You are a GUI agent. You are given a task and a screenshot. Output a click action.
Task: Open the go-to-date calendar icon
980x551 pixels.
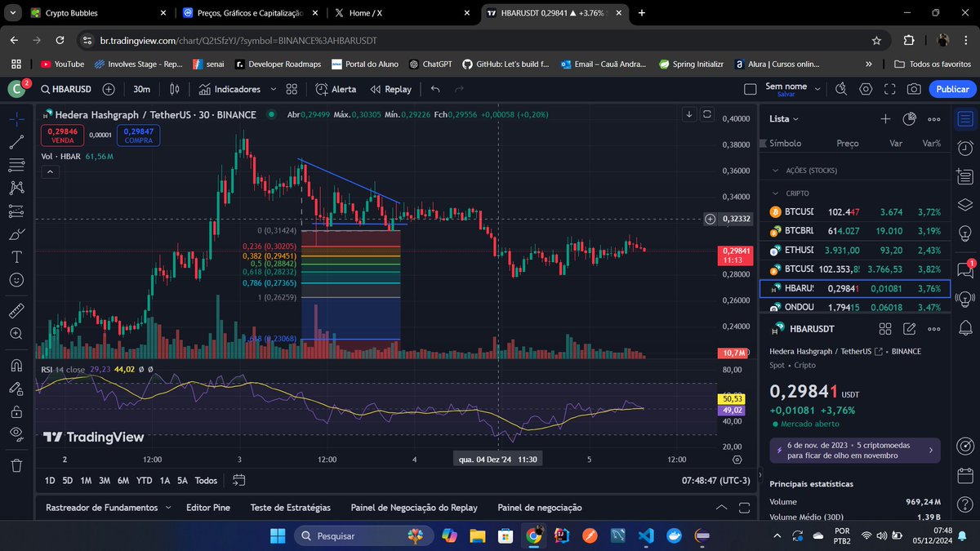238,480
